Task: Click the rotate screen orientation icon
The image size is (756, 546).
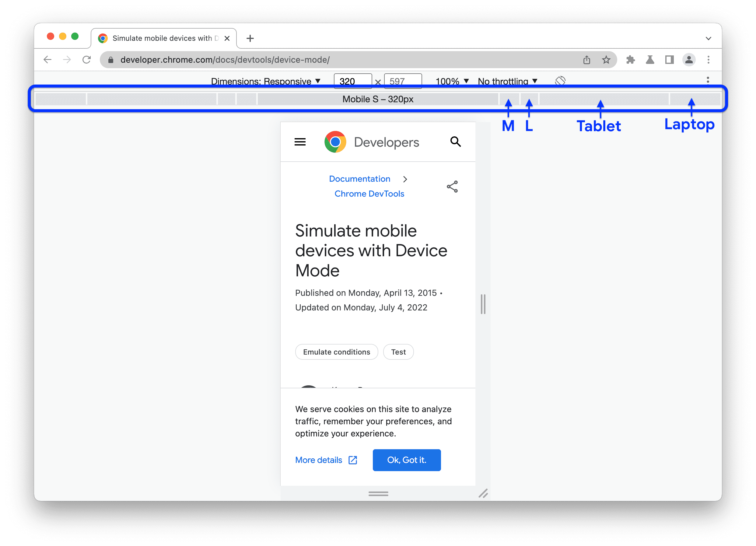Action: point(560,81)
